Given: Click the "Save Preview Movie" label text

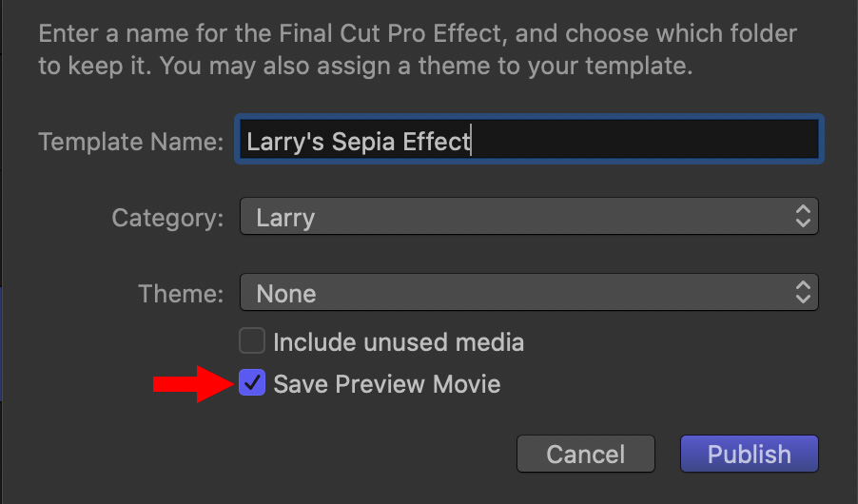Looking at the screenshot, I should (x=386, y=384).
